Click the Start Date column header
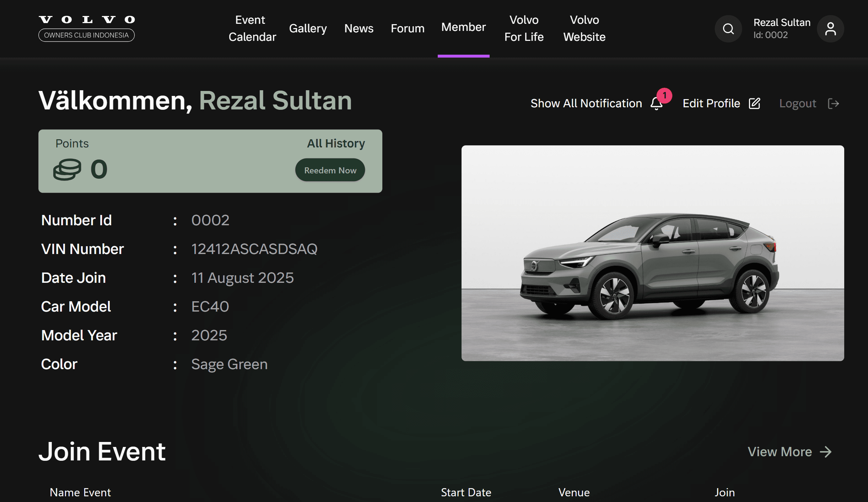Screen dimensions: 868x502 pyautogui.click(x=466, y=492)
